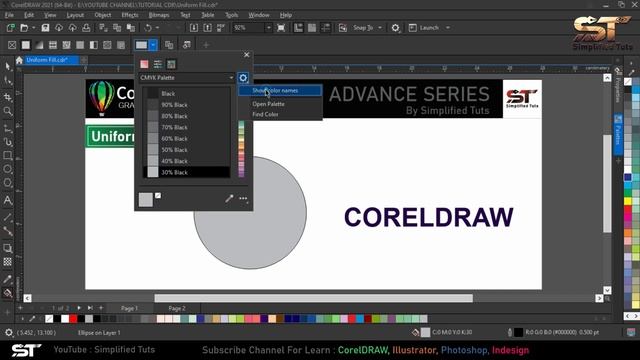
Task: Choose the No Fill button
Action: (12, 45)
